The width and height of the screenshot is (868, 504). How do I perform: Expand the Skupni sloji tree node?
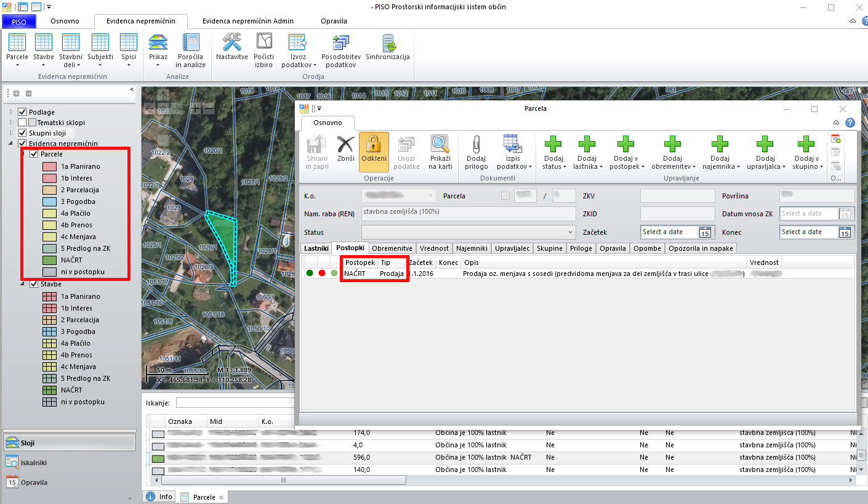(x=11, y=133)
